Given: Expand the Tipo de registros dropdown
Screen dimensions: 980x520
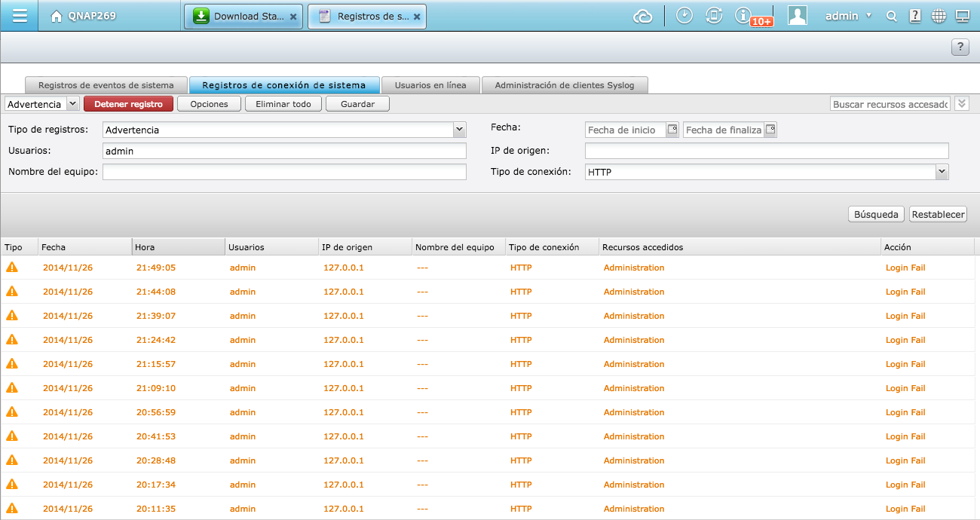Looking at the screenshot, I should [x=459, y=130].
